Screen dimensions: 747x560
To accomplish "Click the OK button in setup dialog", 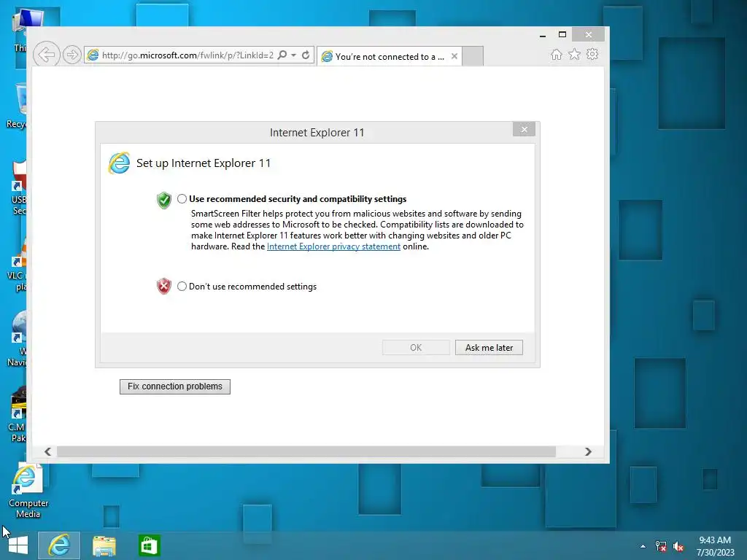I will pyautogui.click(x=416, y=348).
